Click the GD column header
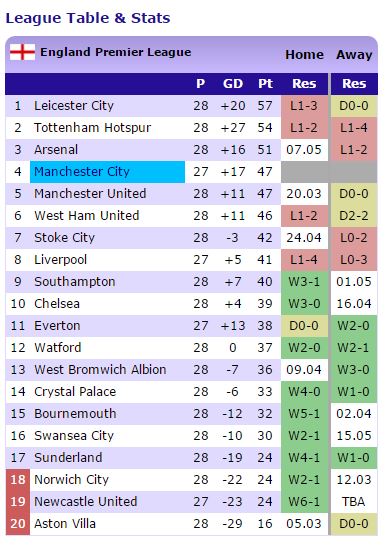 point(233,84)
